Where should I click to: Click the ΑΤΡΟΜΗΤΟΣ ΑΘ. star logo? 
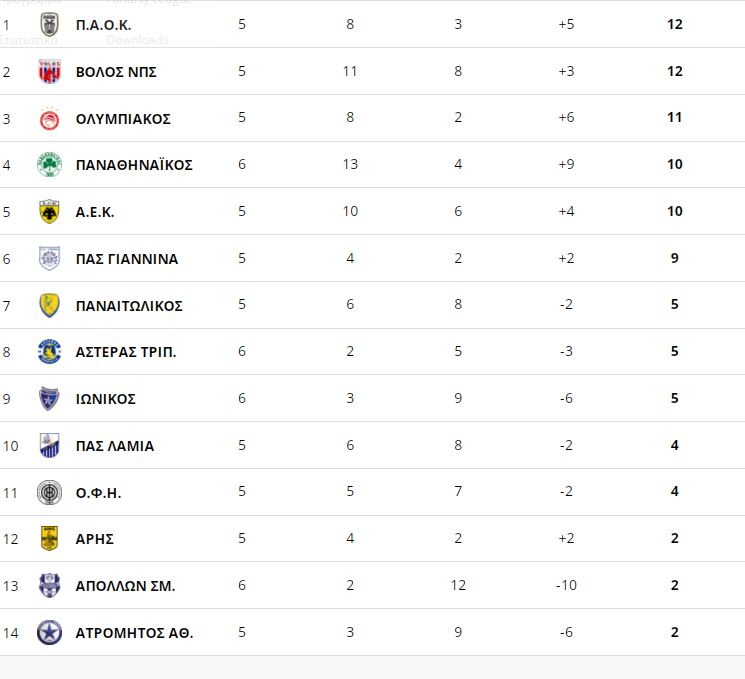49,632
